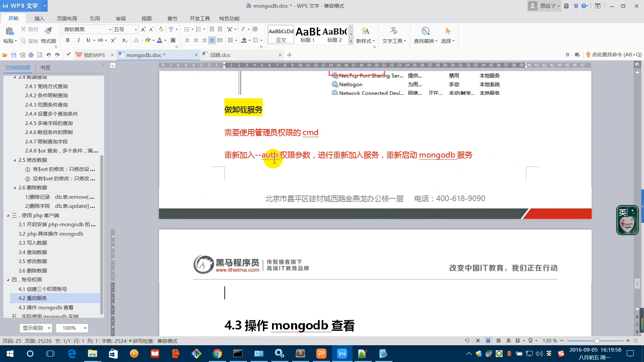Viewport: 644px width, 362px height.
Task: Click the 书签 panel tab
Action: tap(45, 67)
